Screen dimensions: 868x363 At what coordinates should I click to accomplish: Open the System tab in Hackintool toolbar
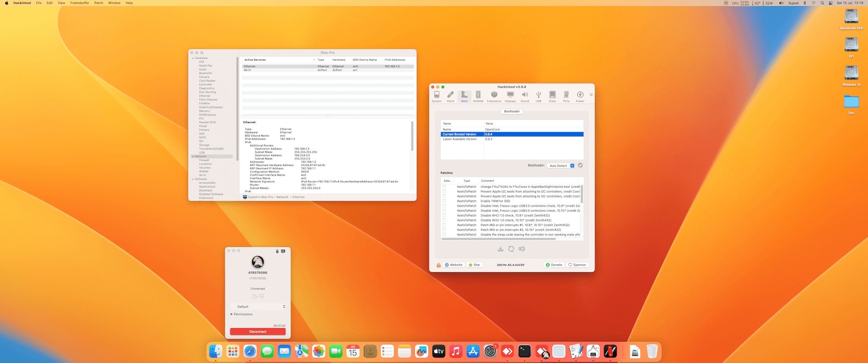[436, 97]
